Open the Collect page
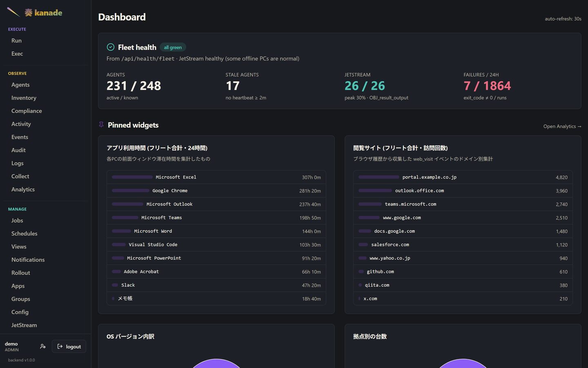 coord(46,176)
